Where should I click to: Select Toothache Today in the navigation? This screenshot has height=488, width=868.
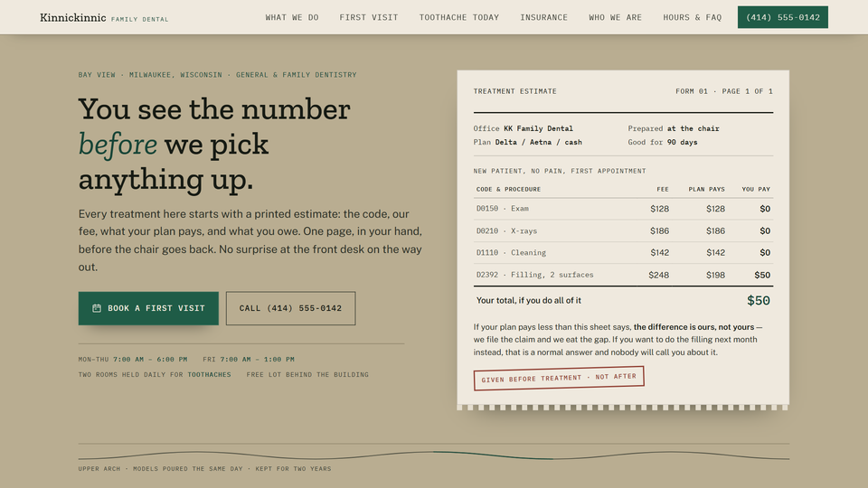(459, 18)
